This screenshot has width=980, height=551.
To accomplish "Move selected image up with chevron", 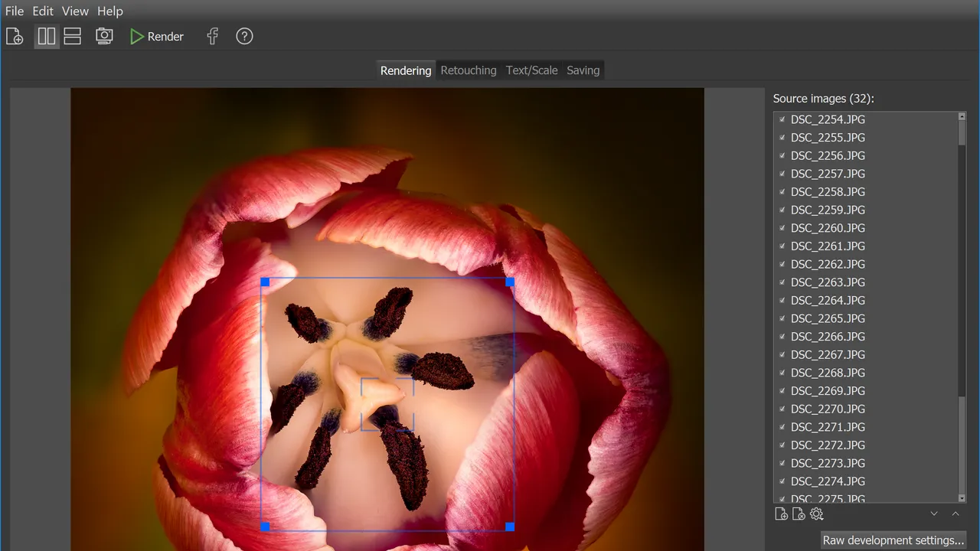I will click(955, 514).
